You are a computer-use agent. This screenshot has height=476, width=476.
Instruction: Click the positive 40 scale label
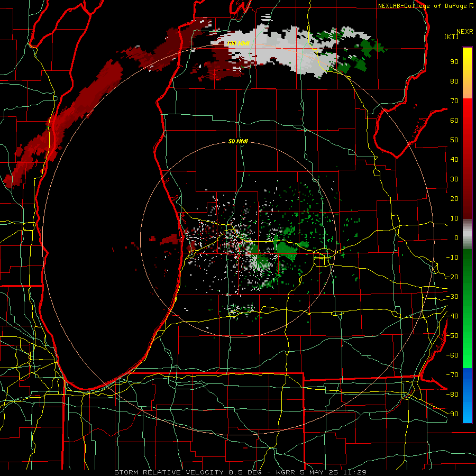[x=454, y=159]
